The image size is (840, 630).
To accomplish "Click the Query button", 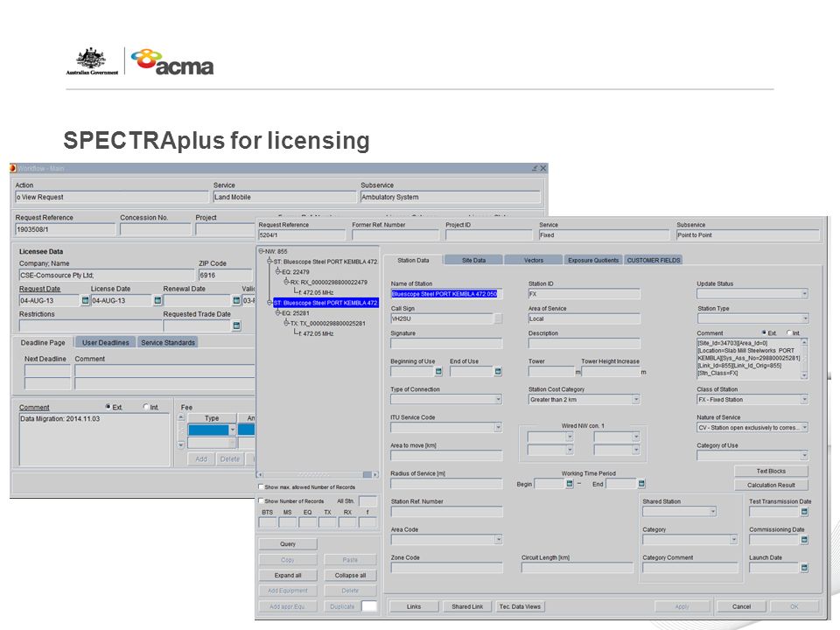I will pyautogui.click(x=288, y=543).
